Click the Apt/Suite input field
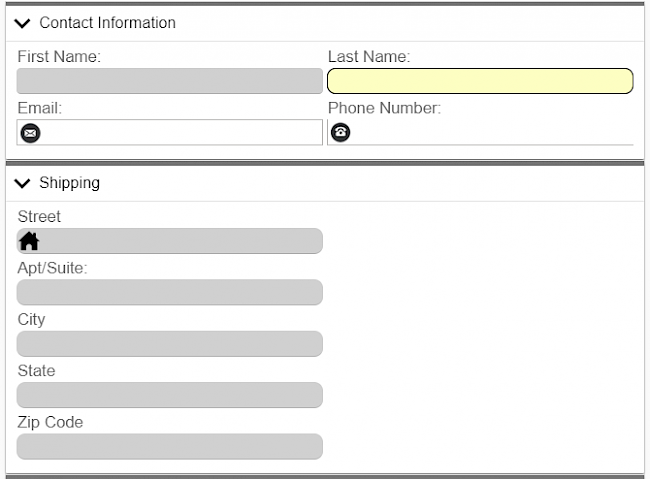The width and height of the screenshot is (650, 479). point(170,292)
